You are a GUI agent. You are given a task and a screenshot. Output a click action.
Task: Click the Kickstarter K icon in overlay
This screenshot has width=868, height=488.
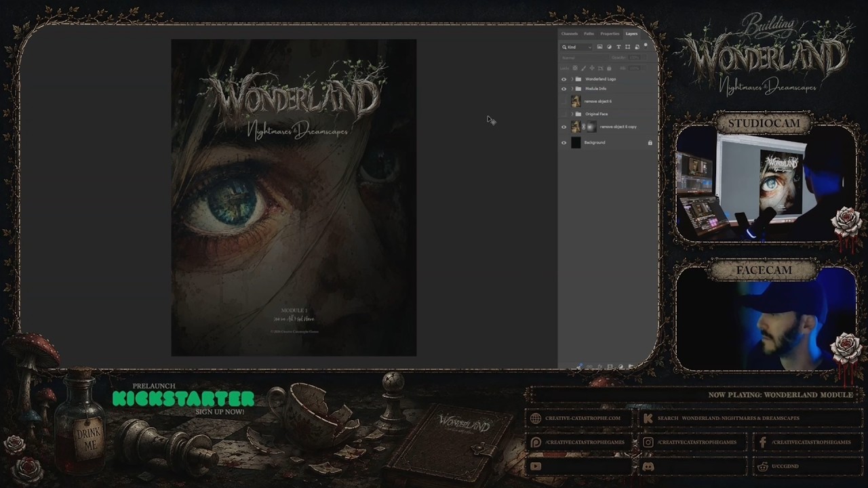tap(648, 418)
